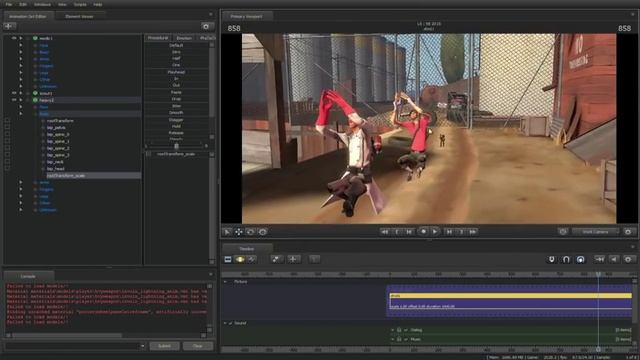The image size is (640, 360).
Task: Click the console Submit button
Action: pos(164,346)
